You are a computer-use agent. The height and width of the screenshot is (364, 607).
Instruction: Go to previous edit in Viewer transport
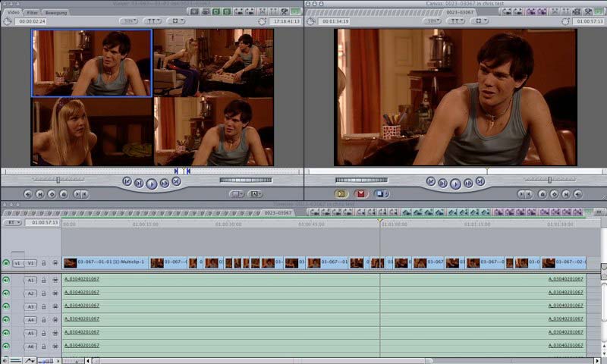click(127, 181)
